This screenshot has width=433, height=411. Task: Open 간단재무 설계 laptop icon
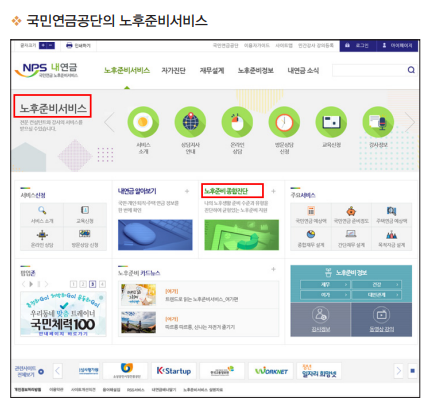(x=351, y=234)
